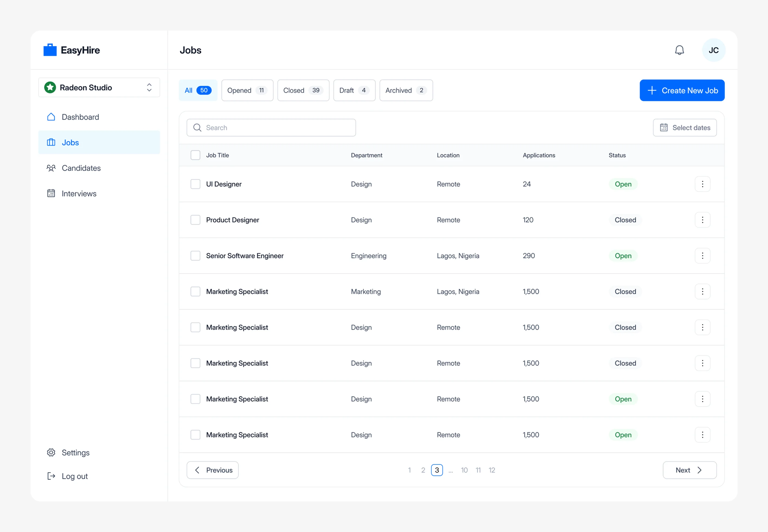Click the Dashboard home icon

pos(51,117)
